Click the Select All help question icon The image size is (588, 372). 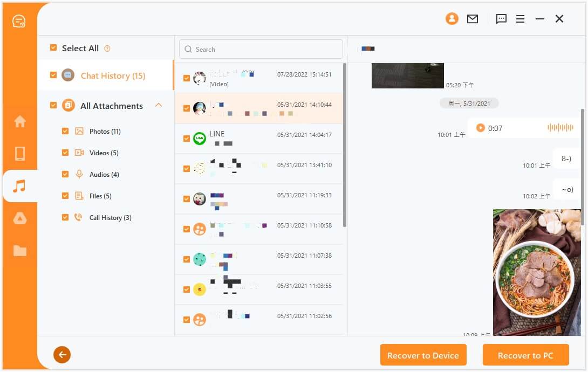107,49
